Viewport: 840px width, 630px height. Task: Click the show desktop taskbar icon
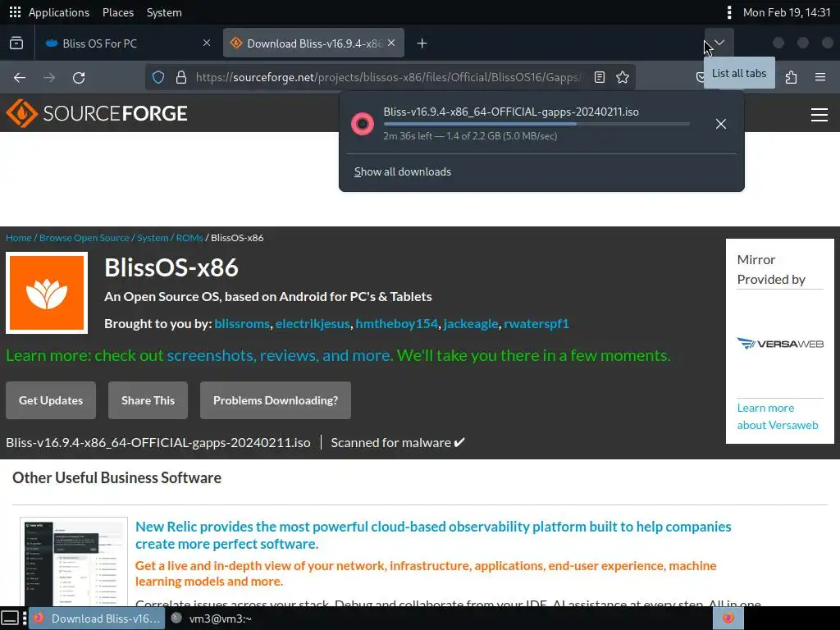tap(10, 619)
